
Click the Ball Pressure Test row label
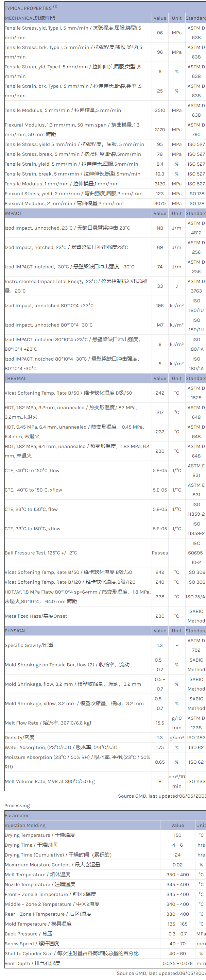(41, 553)
